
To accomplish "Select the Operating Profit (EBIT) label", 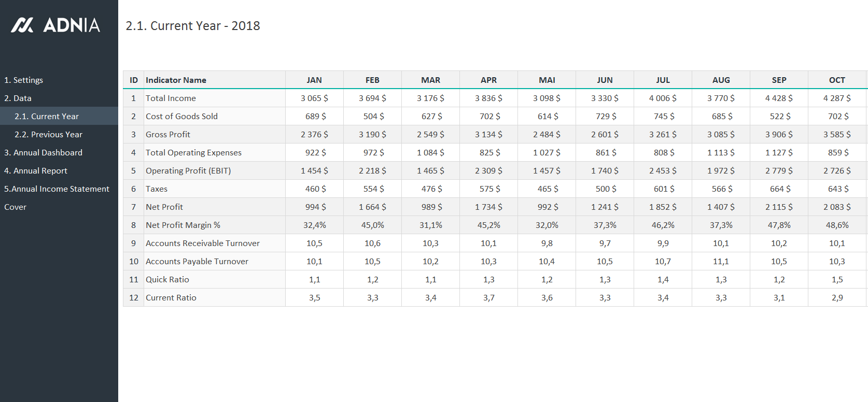I will point(188,170).
